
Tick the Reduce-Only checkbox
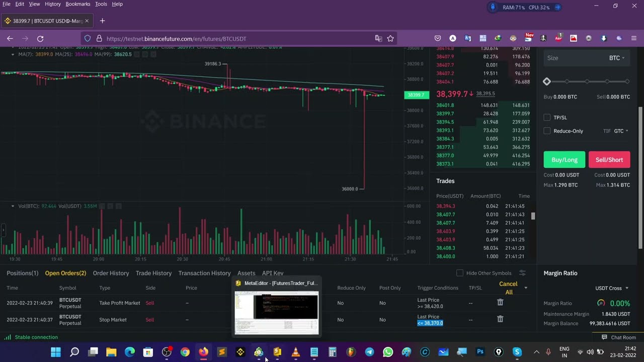pyautogui.click(x=547, y=131)
